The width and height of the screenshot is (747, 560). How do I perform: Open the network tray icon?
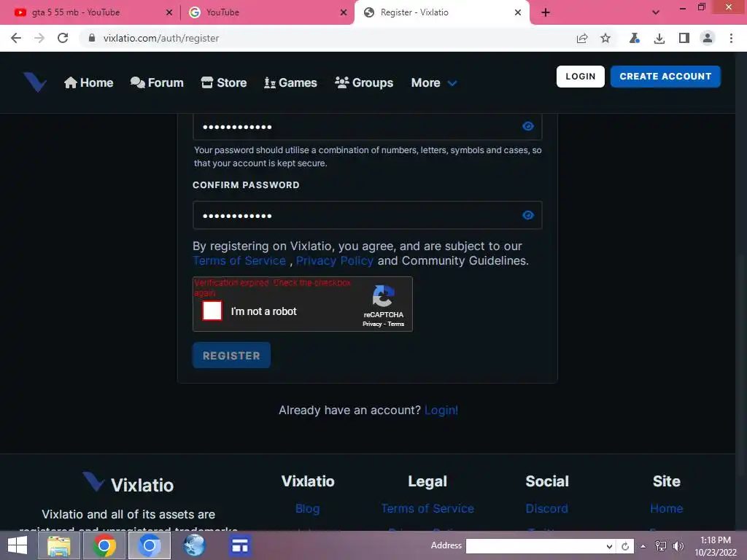coord(661,546)
